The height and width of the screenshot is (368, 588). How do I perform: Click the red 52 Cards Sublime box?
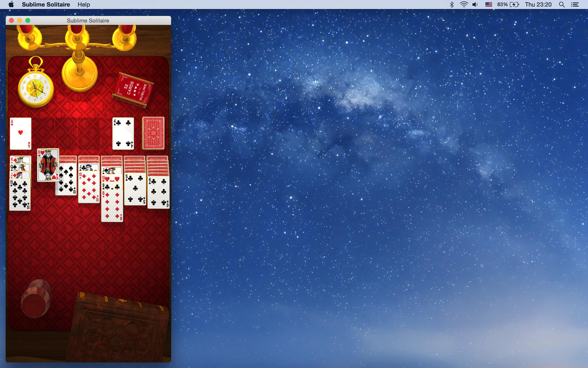(x=132, y=89)
